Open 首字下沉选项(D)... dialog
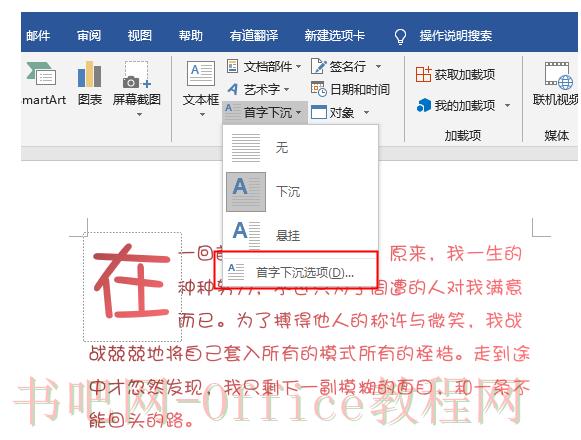 click(x=296, y=272)
